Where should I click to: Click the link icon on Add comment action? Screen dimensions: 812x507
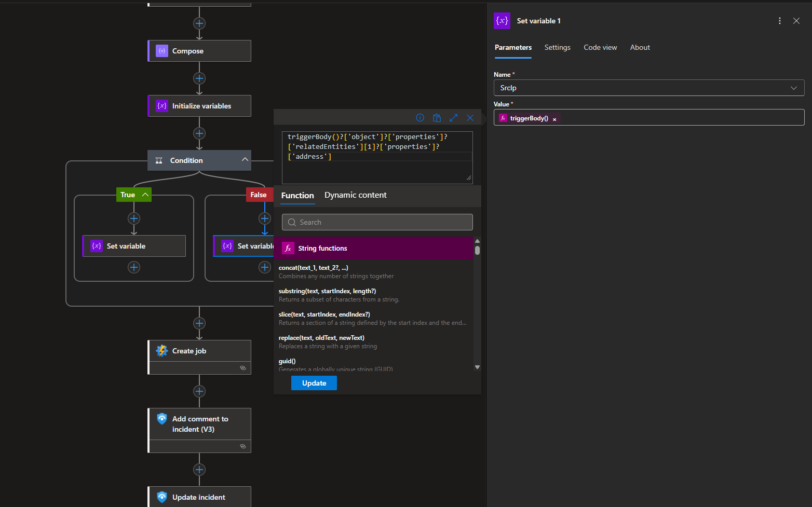(242, 446)
